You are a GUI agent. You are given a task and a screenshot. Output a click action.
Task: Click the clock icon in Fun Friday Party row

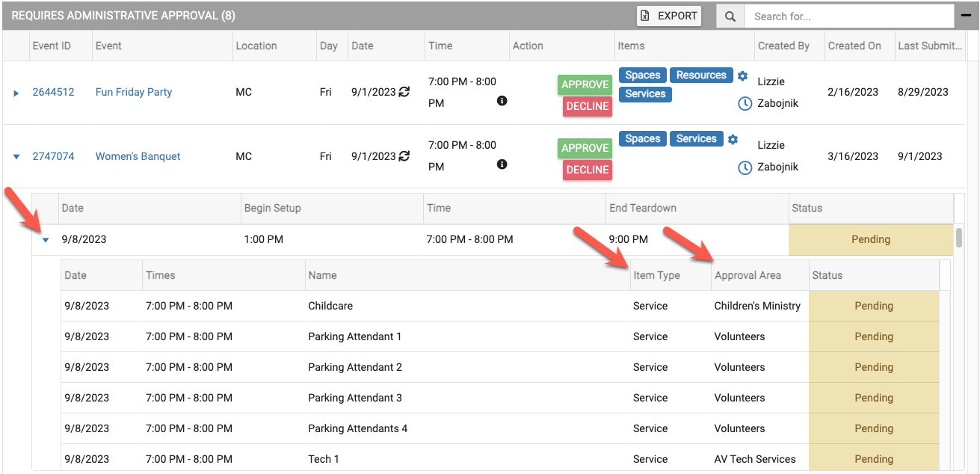coord(745,104)
